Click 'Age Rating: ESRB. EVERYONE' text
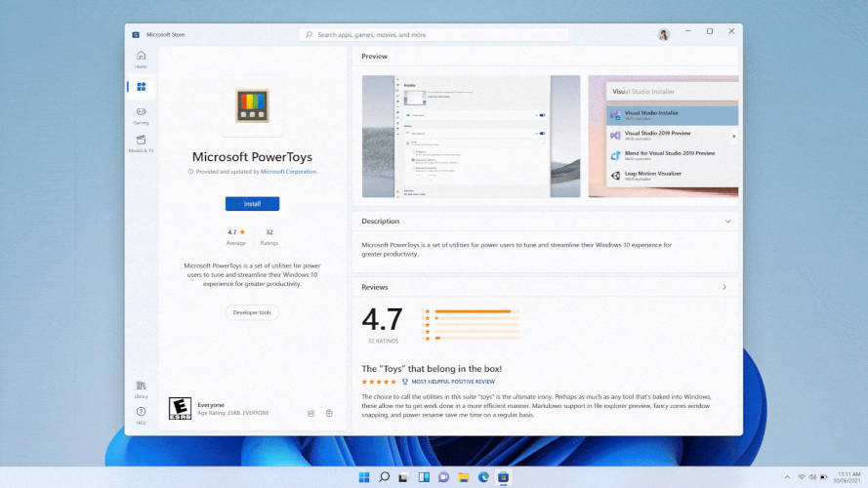The height and width of the screenshot is (488, 868). point(233,413)
